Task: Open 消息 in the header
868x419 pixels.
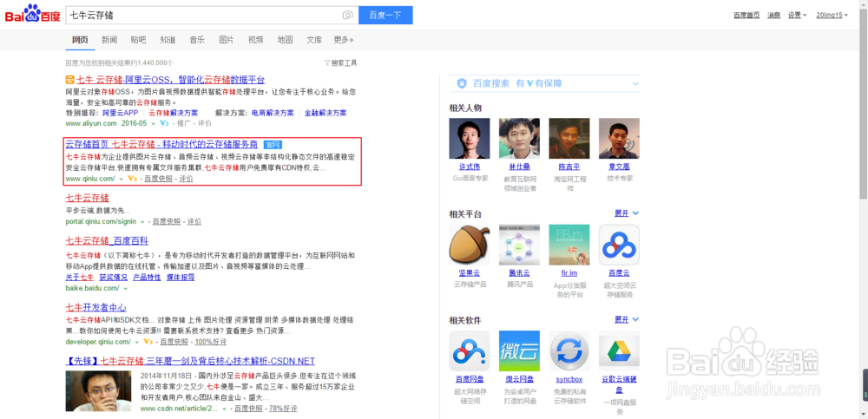Action: click(x=773, y=15)
